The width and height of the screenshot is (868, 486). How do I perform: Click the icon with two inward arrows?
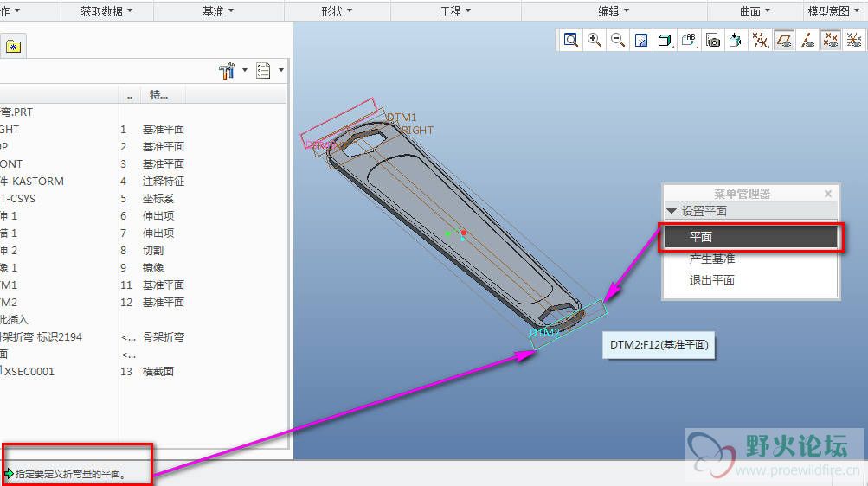[736, 40]
